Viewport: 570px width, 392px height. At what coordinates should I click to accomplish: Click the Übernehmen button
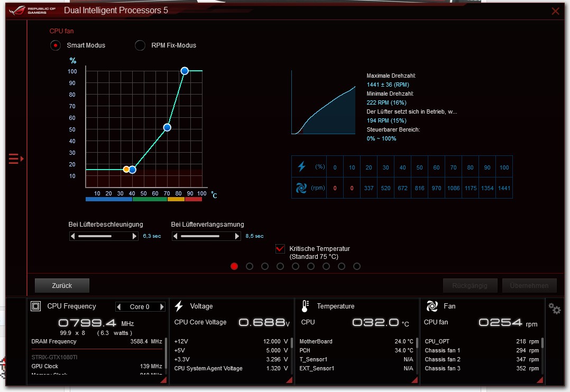529,286
